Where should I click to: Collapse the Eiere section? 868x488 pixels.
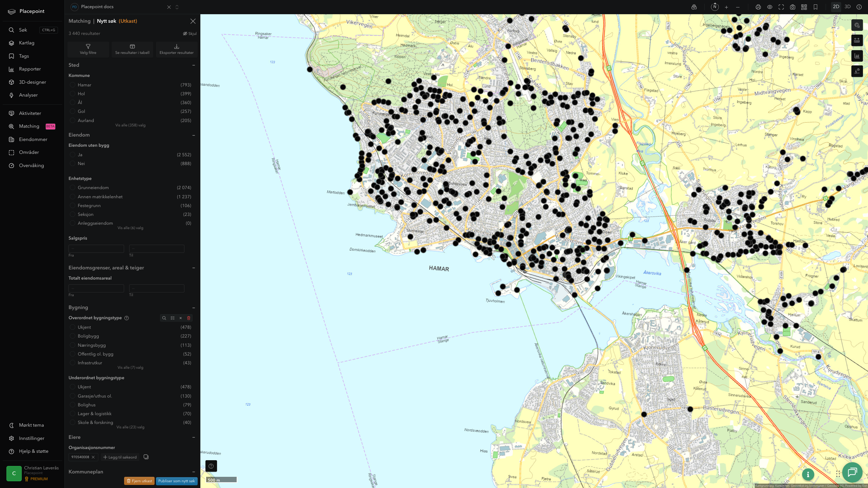[x=194, y=437]
